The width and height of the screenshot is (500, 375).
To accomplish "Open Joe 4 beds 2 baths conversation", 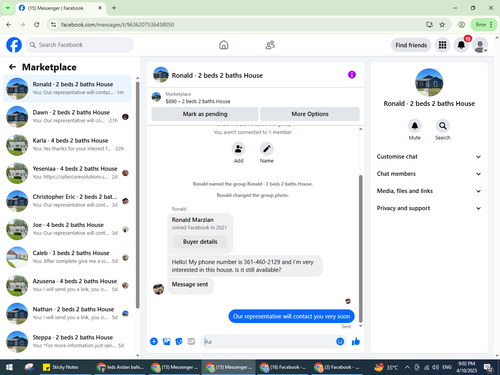I will [x=67, y=229].
